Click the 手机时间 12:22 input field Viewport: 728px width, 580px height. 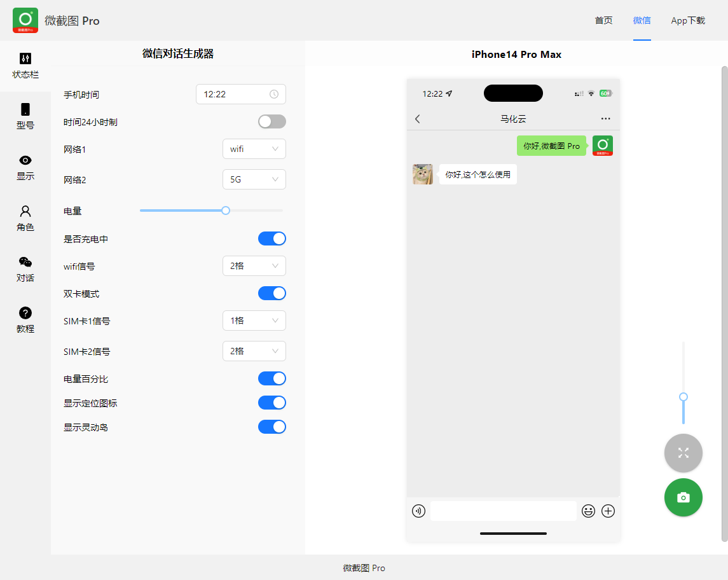(241, 94)
